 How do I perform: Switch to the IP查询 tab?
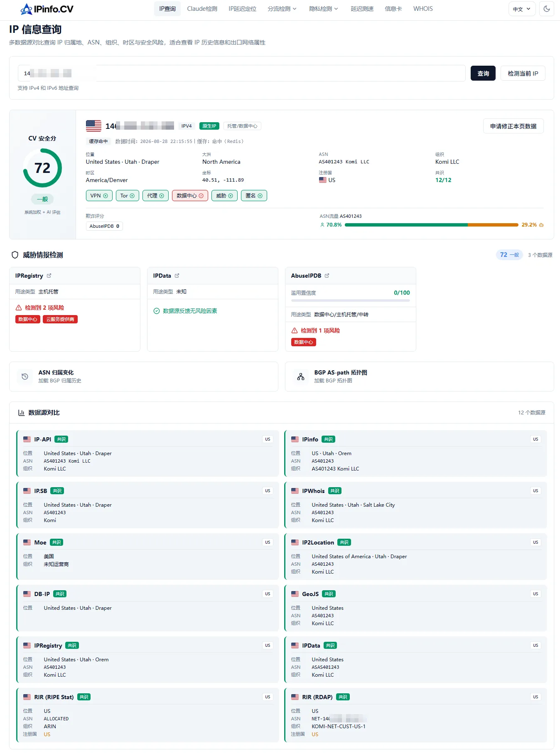167,9
